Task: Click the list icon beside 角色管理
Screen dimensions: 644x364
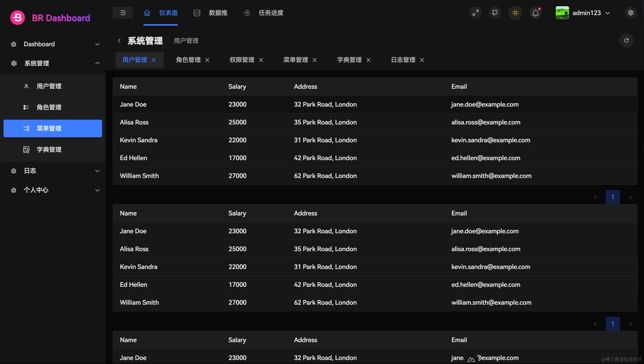Action: coord(26,107)
